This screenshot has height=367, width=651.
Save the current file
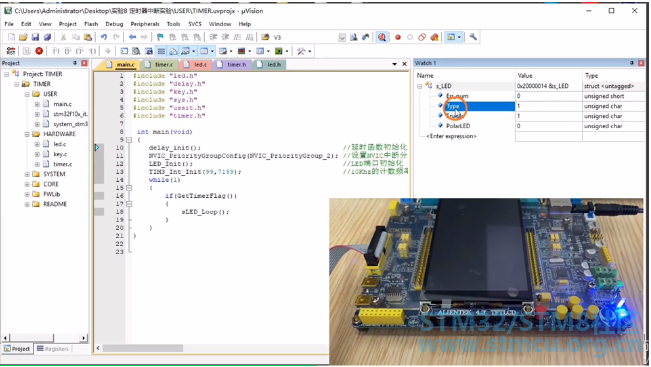pyautogui.click(x=35, y=37)
